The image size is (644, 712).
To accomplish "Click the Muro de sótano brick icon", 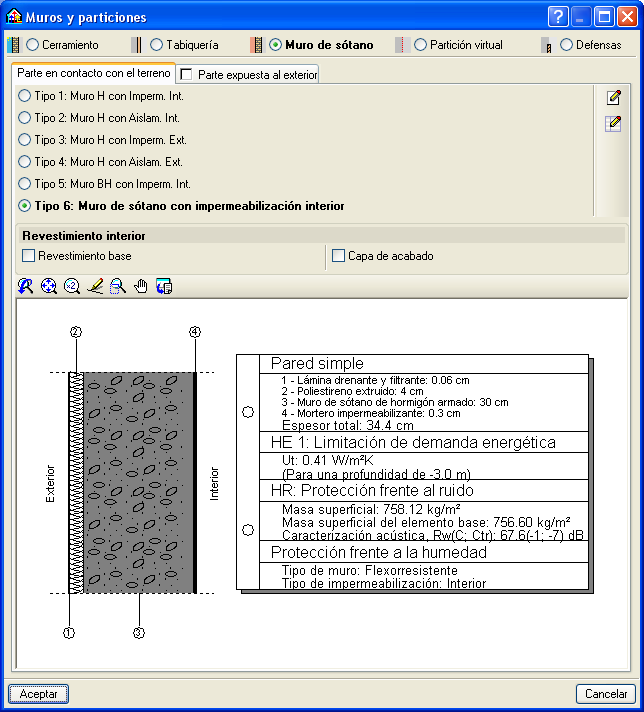I will (x=257, y=45).
